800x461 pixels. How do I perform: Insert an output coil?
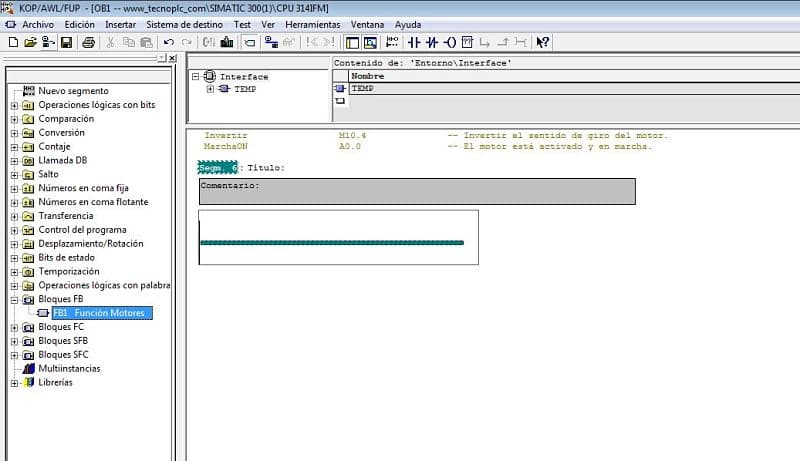(449, 42)
